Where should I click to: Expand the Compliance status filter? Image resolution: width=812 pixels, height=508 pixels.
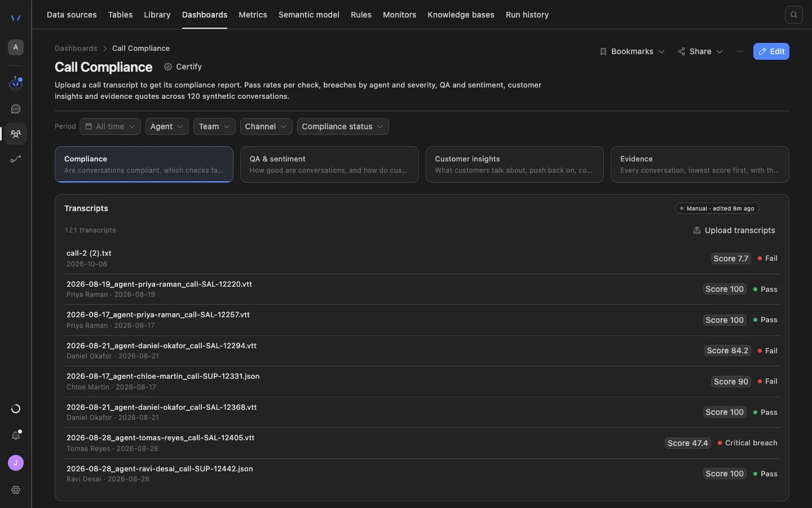(343, 126)
